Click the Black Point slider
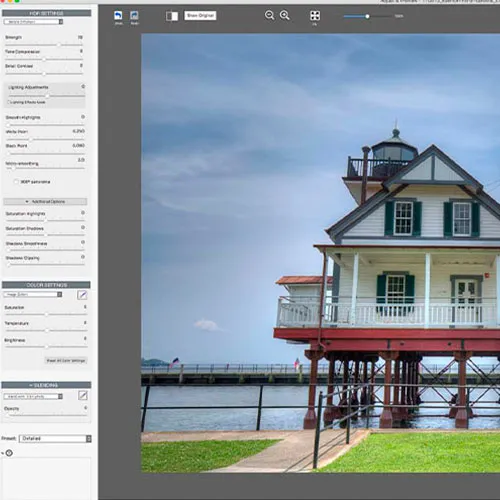 coord(45,153)
